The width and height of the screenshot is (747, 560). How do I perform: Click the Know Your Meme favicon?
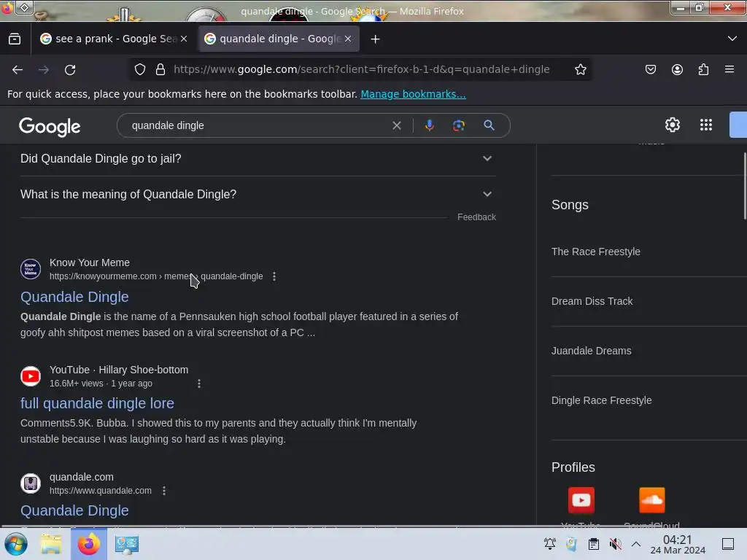[31, 269]
